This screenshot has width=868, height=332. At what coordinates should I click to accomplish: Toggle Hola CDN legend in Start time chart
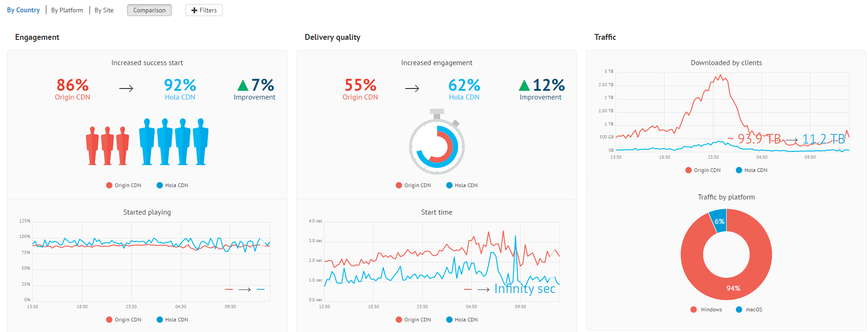[x=462, y=320]
